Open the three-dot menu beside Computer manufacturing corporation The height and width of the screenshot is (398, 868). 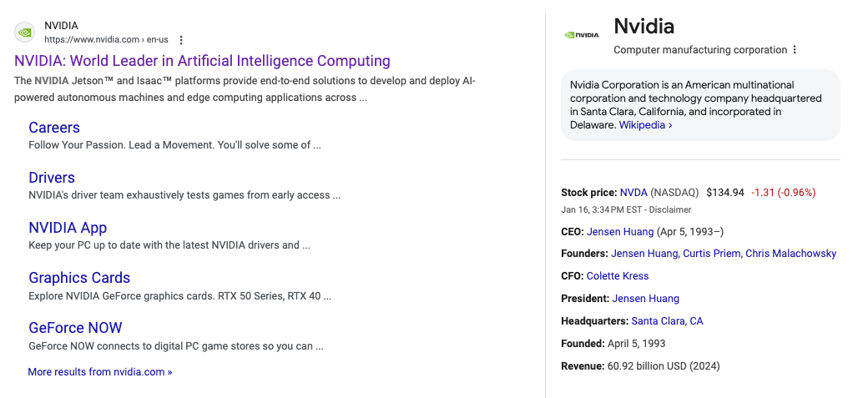795,50
